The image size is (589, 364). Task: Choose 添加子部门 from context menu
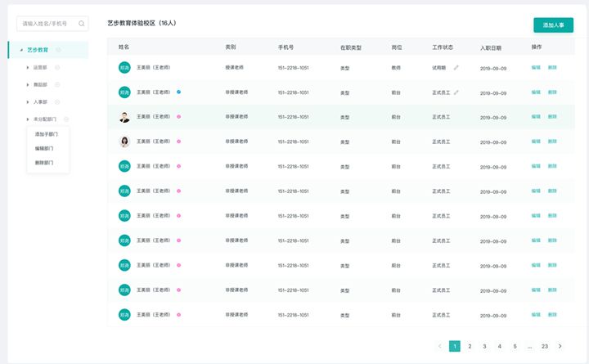(47, 134)
